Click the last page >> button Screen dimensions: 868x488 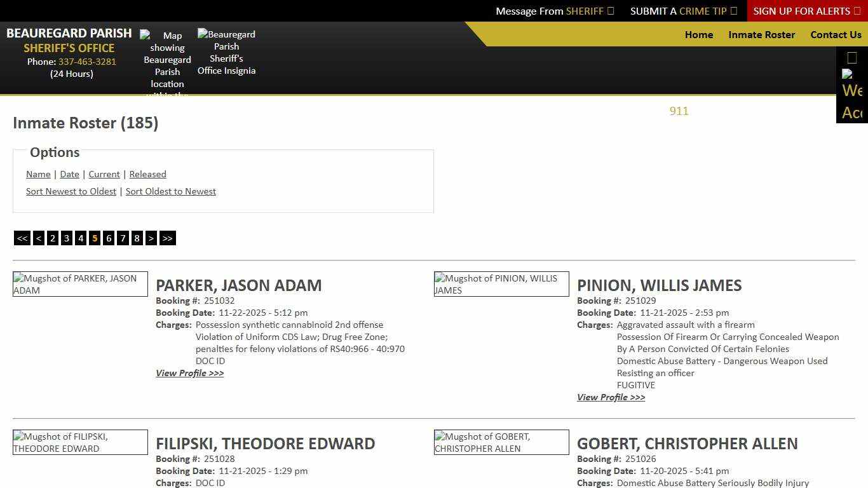click(167, 238)
